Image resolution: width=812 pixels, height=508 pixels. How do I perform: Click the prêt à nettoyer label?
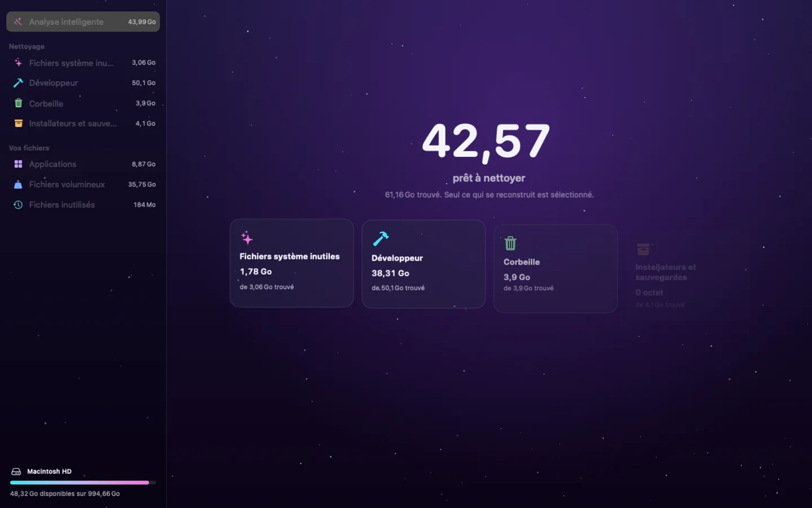[489, 178]
